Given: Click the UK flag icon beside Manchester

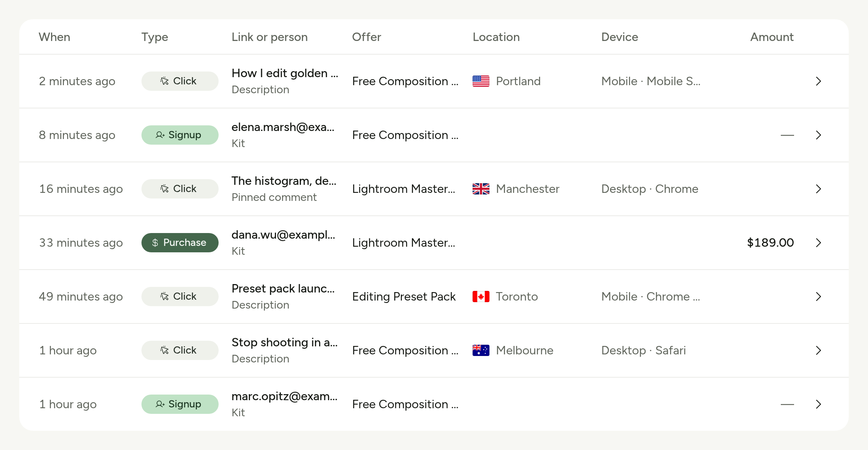Looking at the screenshot, I should (x=481, y=189).
